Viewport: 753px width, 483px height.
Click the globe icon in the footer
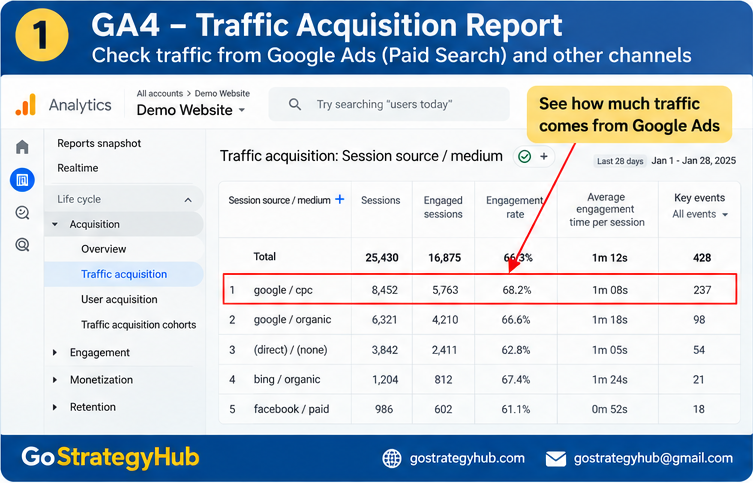[x=392, y=459]
